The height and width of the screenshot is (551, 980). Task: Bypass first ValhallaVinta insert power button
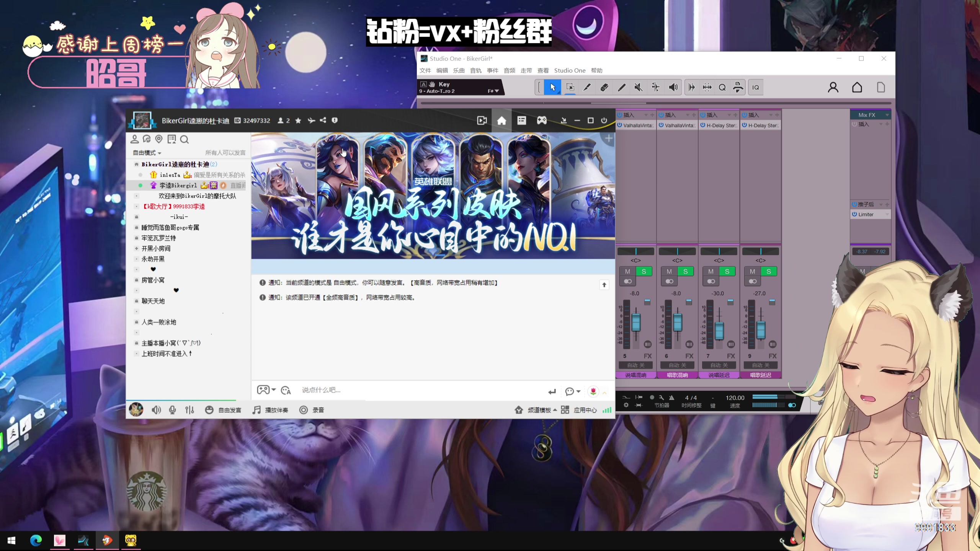619,125
